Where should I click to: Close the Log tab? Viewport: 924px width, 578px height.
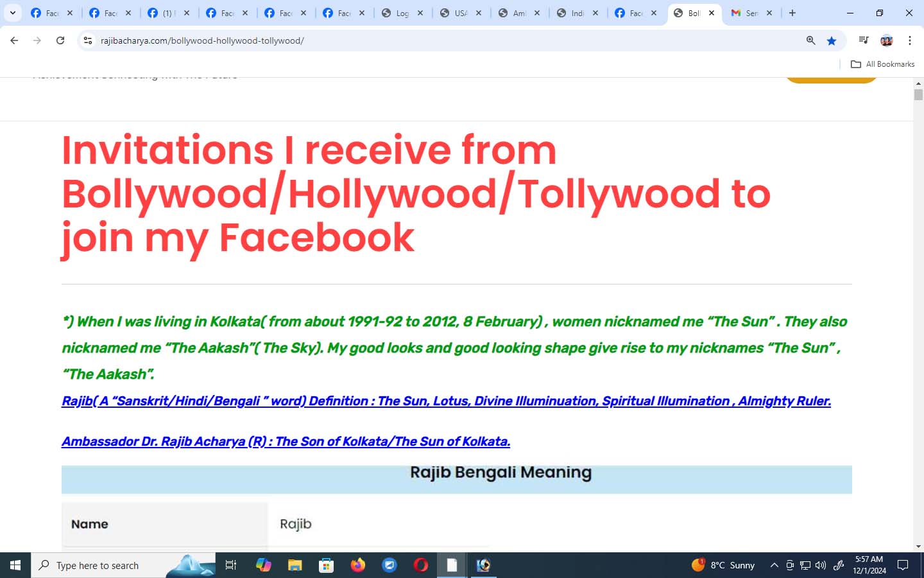(x=420, y=13)
